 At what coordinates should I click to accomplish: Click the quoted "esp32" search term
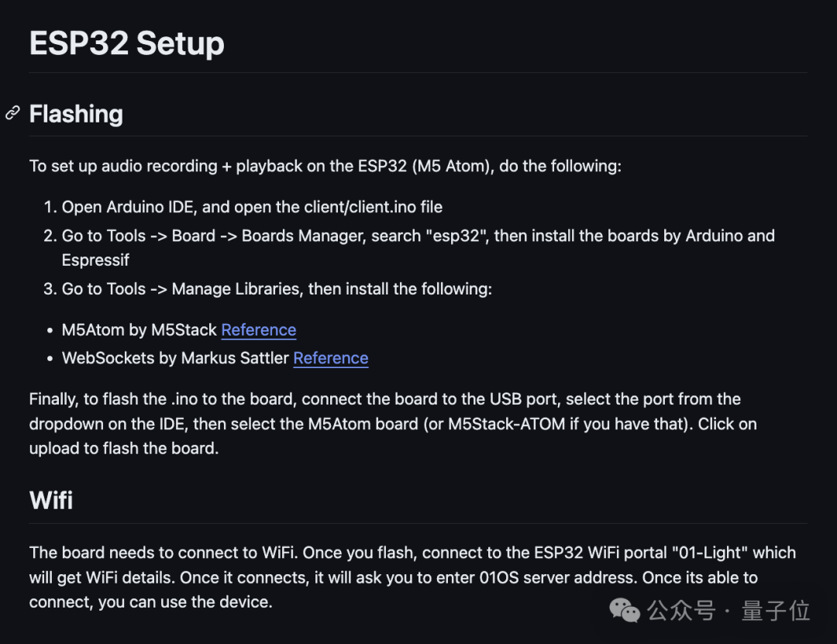pyautogui.click(x=456, y=236)
